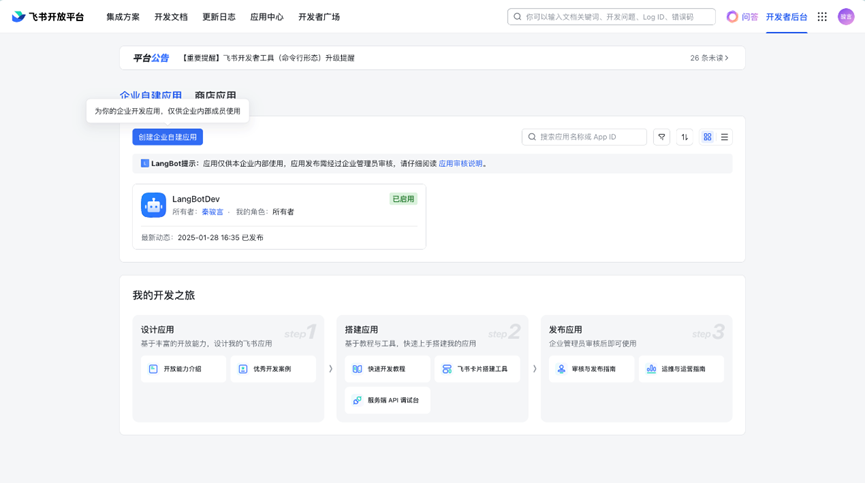
Task: Open the platform announcement about developer tools upgrade
Action: pyautogui.click(x=269, y=58)
